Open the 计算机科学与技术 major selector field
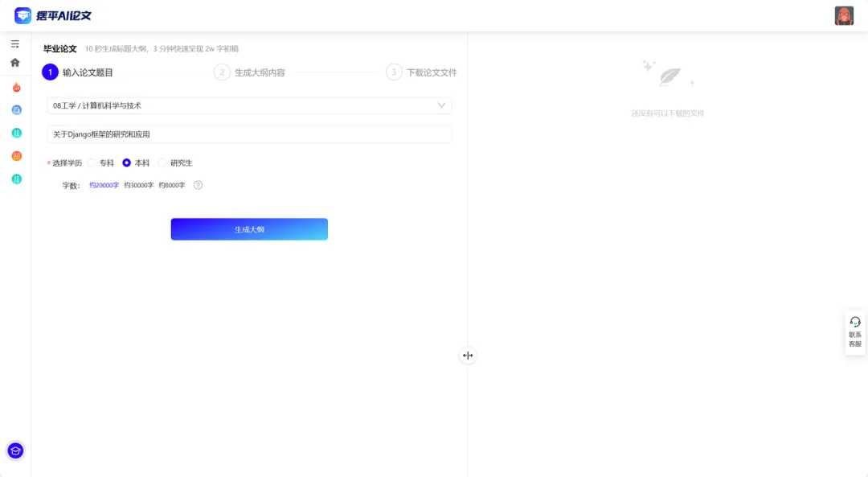The image size is (868, 477). tap(241, 105)
